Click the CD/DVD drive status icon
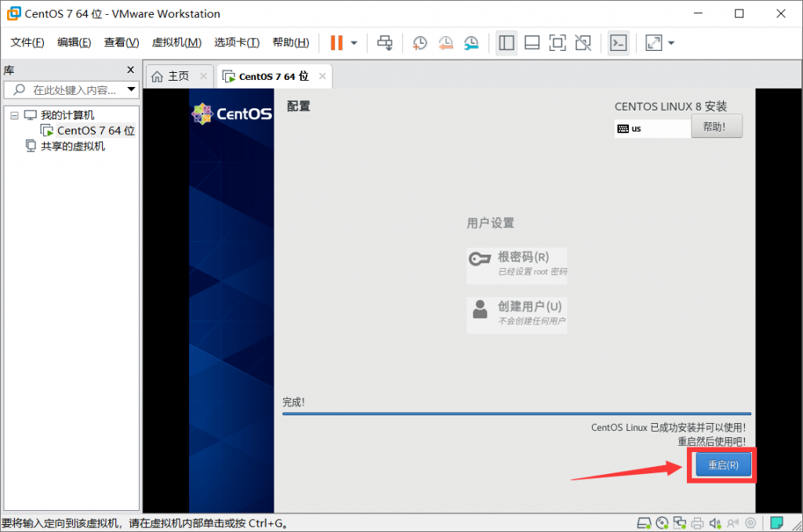Viewport: 803px width, 532px height. pyautogui.click(x=662, y=523)
